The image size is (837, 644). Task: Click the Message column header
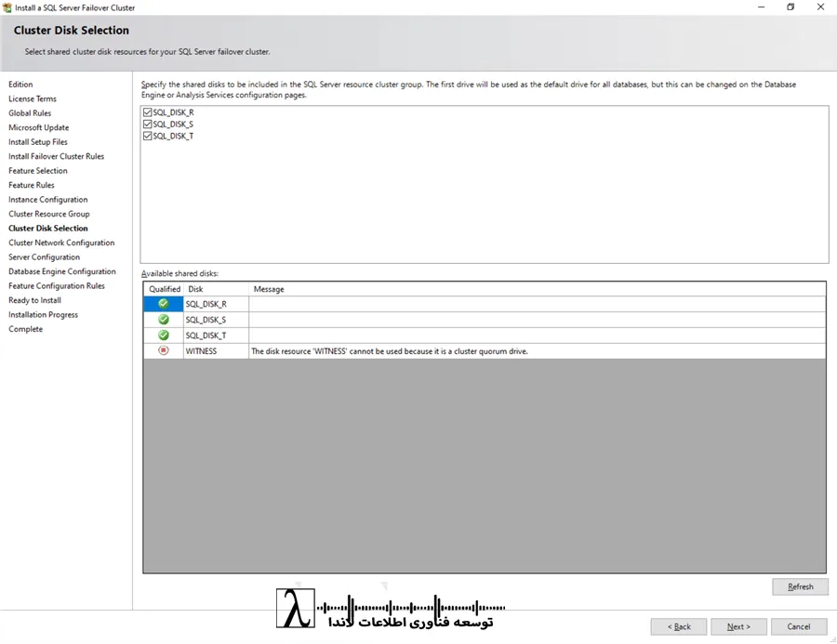(537, 289)
